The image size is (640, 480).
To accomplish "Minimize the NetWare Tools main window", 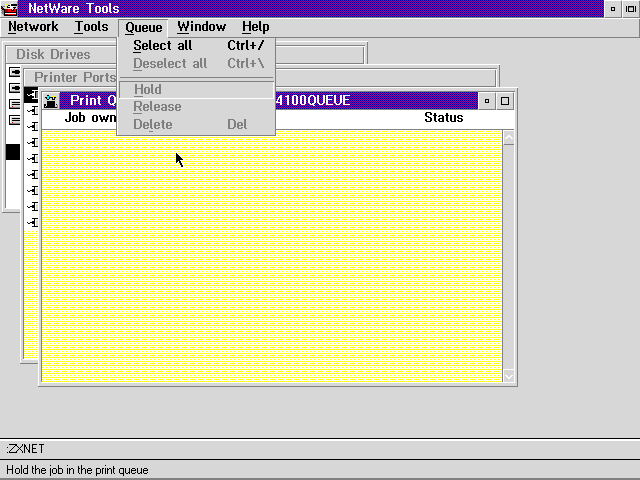I will coord(613,9).
